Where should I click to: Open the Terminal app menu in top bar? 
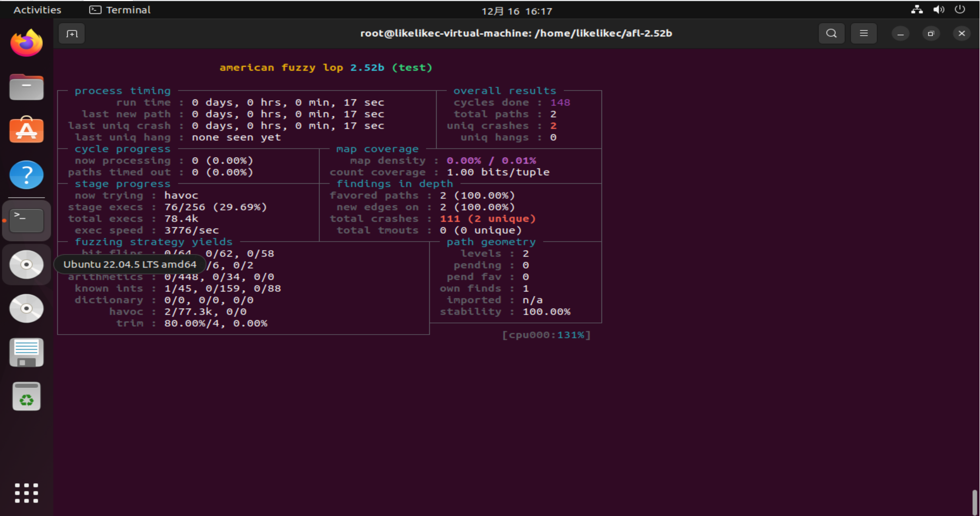pyautogui.click(x=120, y=10)
